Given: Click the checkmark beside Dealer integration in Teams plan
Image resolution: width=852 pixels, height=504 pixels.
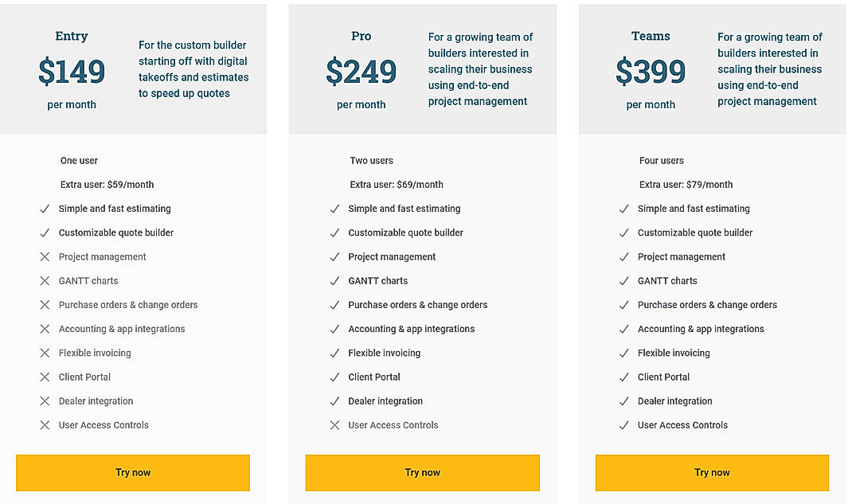Looking at the screenshot, I should tap(624, 400).
